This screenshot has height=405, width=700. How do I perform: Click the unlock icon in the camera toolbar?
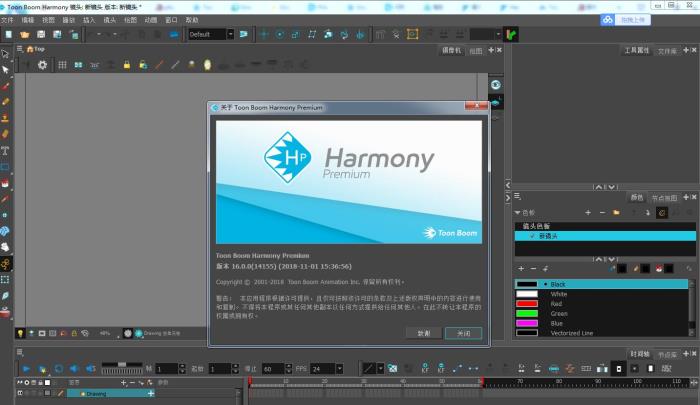[143, 65]
